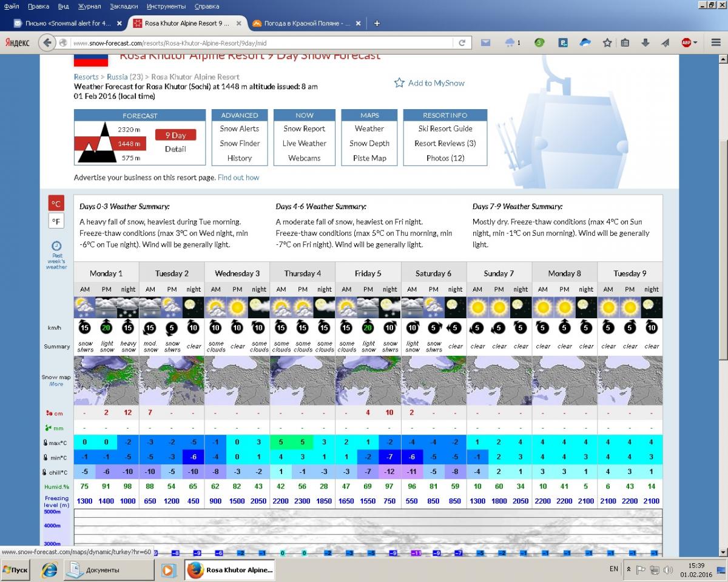Close the Rosa Khutor Alpine Resort tab
Screen dimensions: 728x582
point(238,24)
